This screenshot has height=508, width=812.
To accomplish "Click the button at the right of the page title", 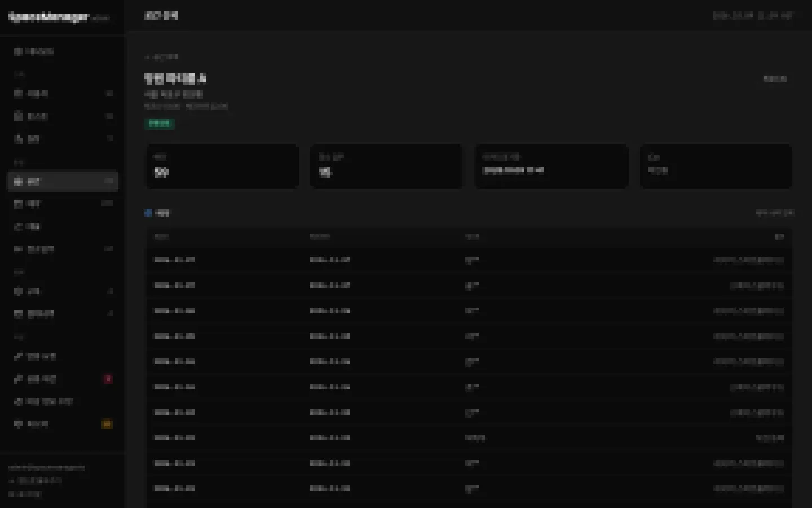I will coord(775,79).
